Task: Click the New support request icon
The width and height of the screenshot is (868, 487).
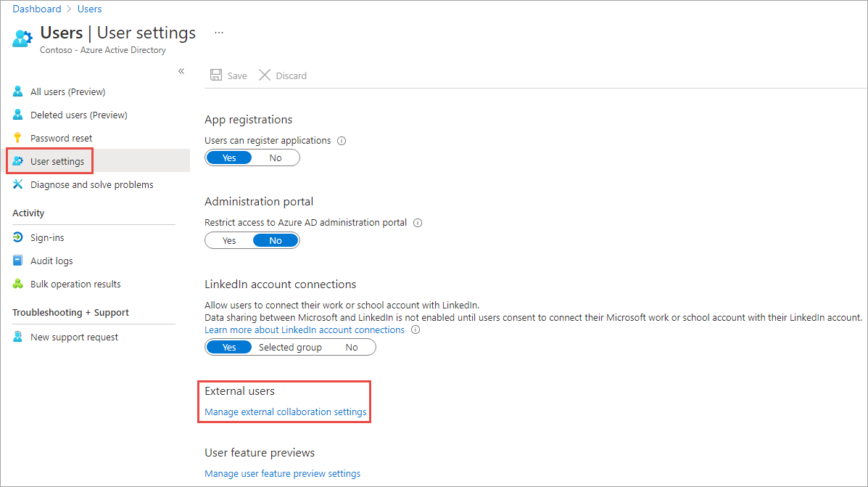Action: (x=17, y=337)
